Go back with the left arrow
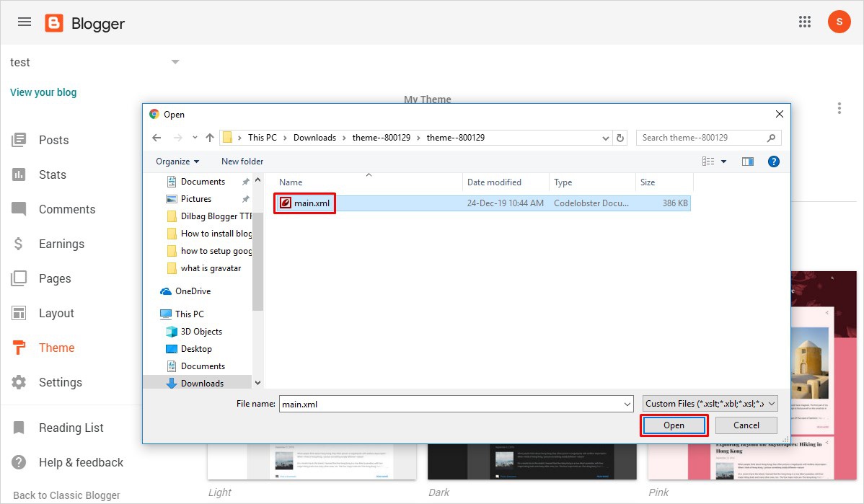Screen dimensions: 864x504 (157, 138)
